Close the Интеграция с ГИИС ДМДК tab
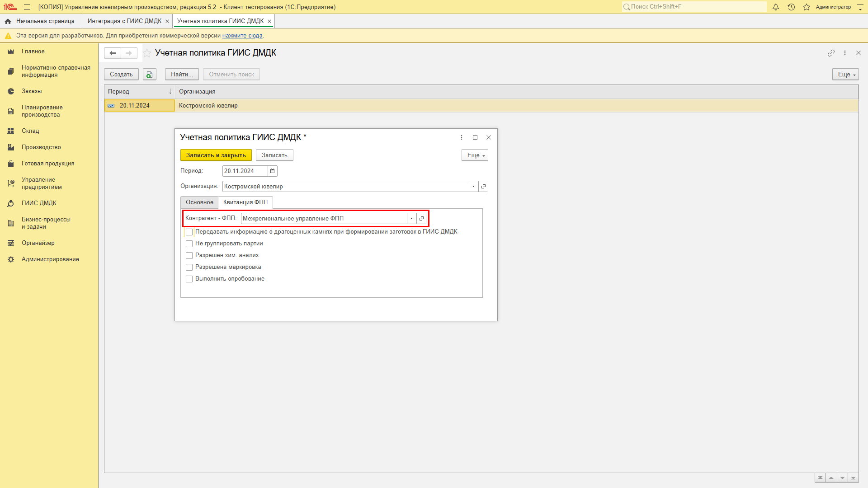Screen dimensions: 868x488 point(167,21)
